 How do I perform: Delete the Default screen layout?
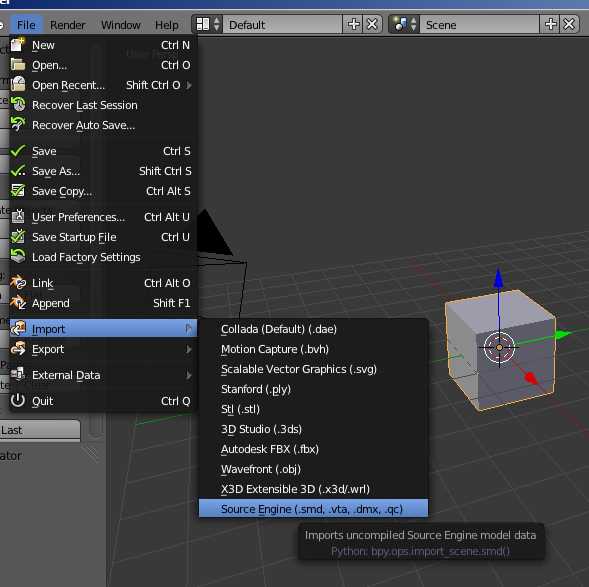(372, 24)
